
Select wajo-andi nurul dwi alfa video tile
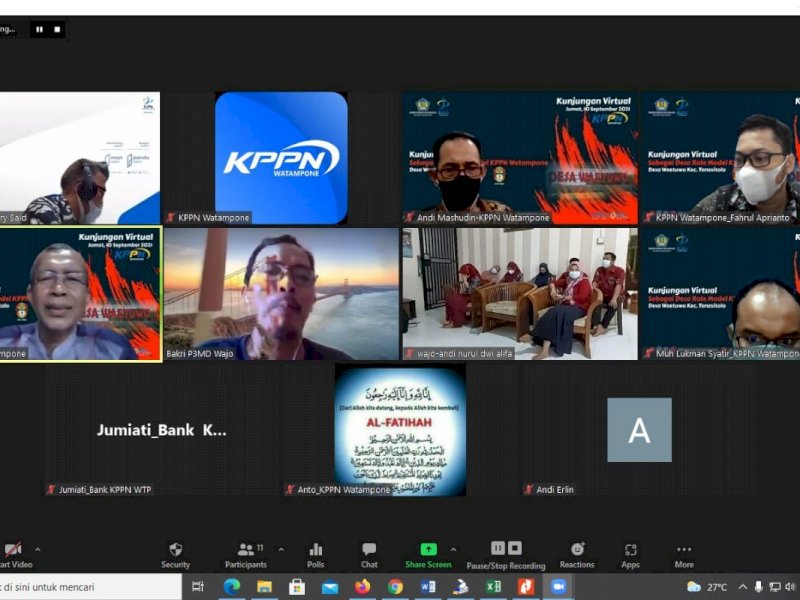click(520, 294)
